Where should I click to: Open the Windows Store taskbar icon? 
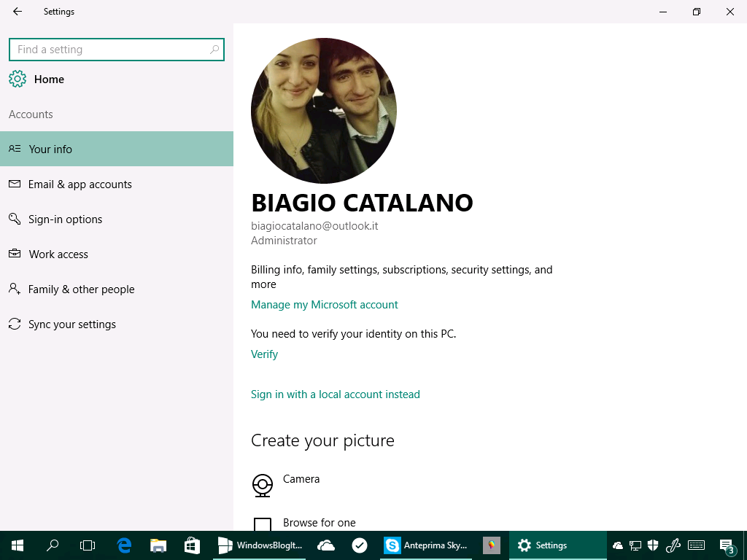point(193,545)
